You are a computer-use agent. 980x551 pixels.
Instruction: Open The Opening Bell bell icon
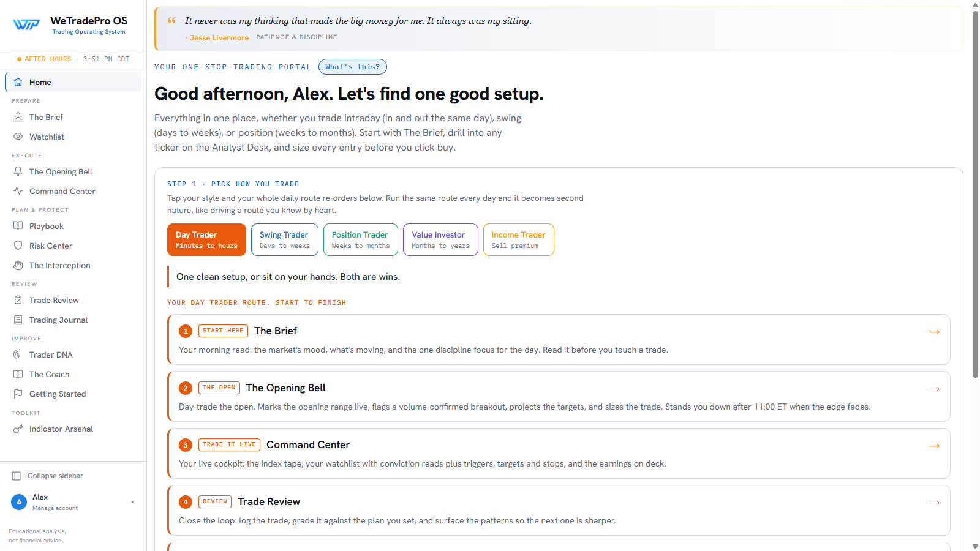point(18,171)
